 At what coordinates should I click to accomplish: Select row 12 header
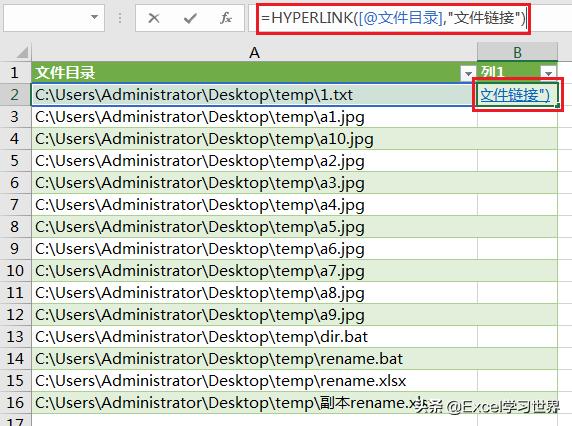(x=15, y=314)
